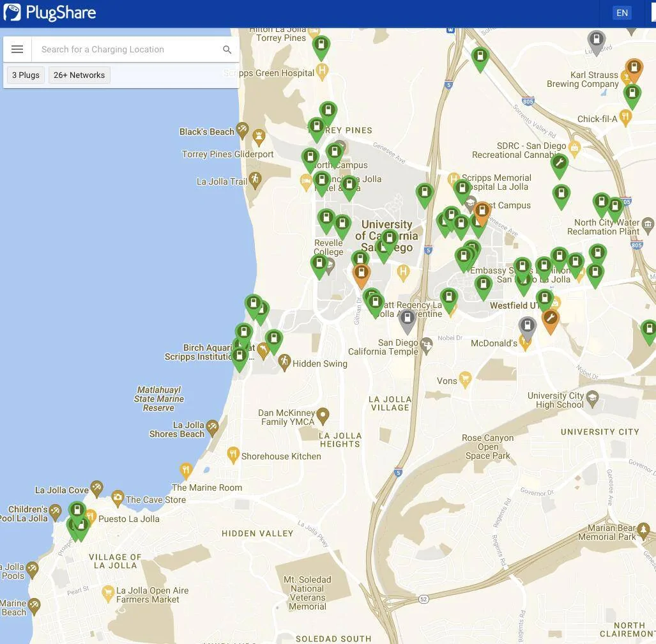Click the Puesto La Jolla label
This screenshot has height=644, width=656.
click(x=129, y=519)
